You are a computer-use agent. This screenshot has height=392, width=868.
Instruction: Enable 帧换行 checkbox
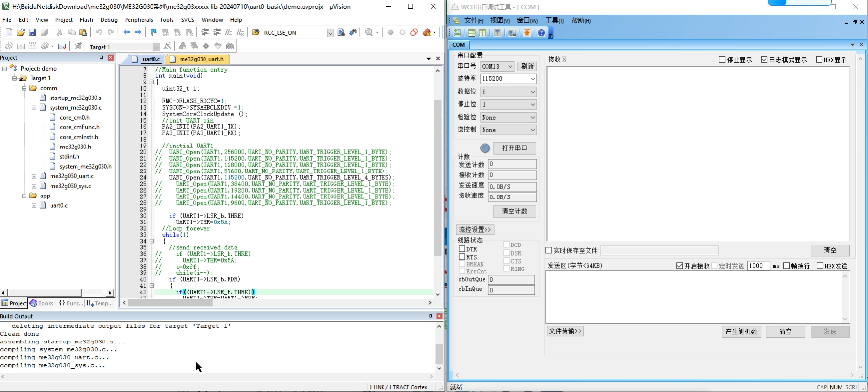786,266
